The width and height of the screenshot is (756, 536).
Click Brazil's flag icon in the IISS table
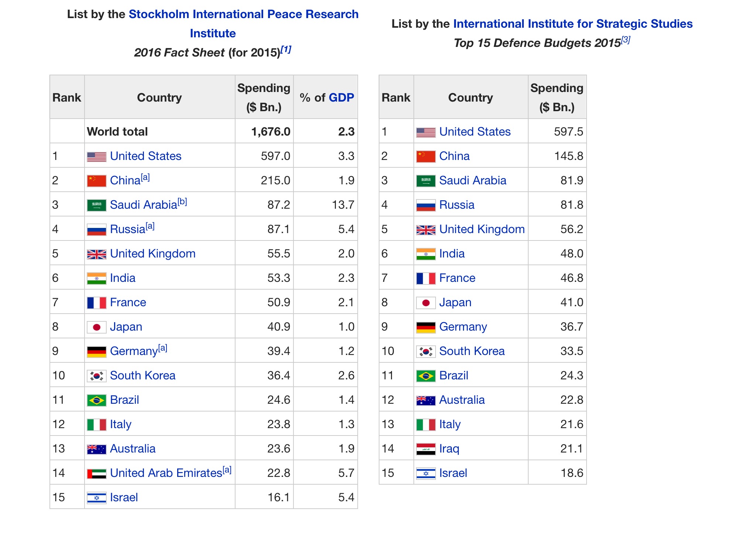(x=426, y=376)
